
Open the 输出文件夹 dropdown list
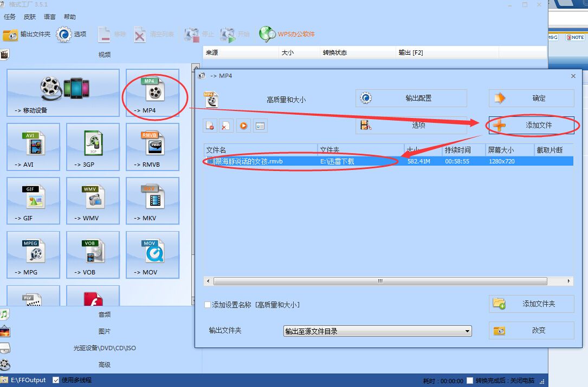tap(378, 331)
